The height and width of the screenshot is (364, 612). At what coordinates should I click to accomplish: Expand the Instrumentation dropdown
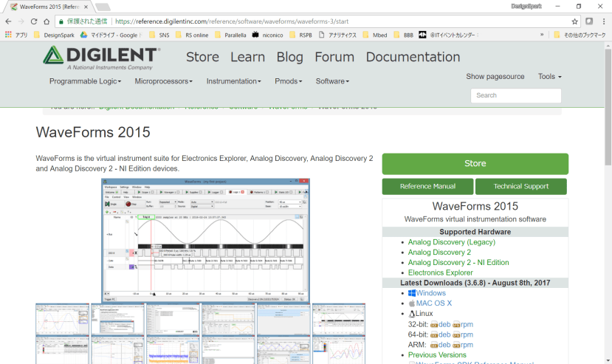coord(234,81)
